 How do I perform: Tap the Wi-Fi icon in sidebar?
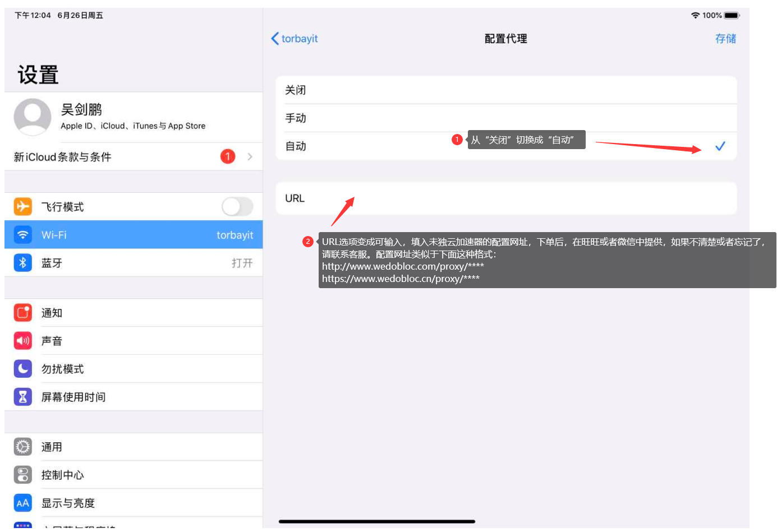pos(22,235)
